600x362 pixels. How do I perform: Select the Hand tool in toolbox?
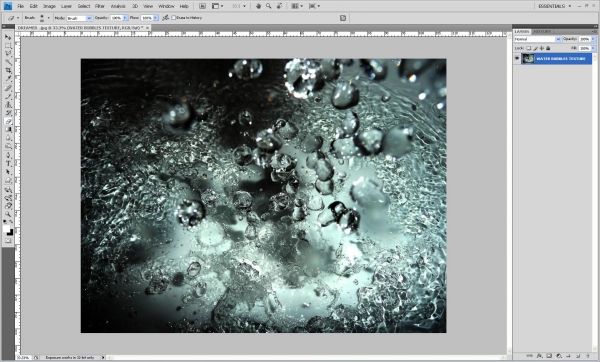point(8,206)
